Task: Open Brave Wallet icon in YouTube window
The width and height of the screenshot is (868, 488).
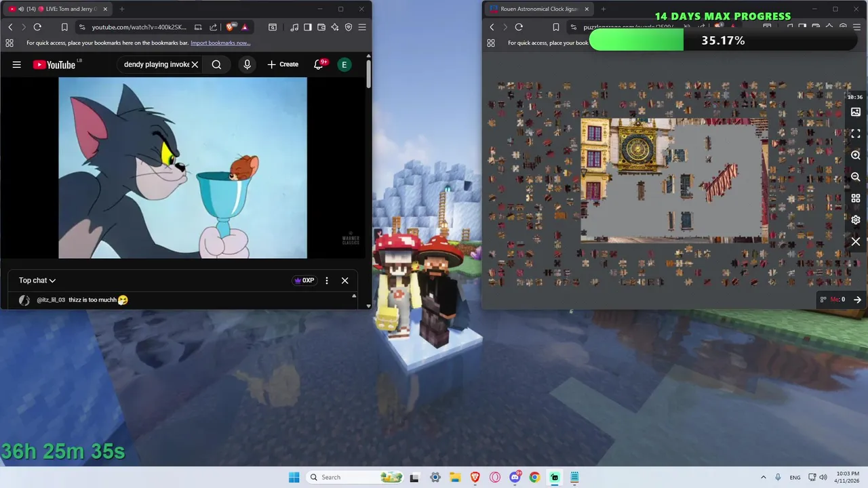Action: coord(321,27)
